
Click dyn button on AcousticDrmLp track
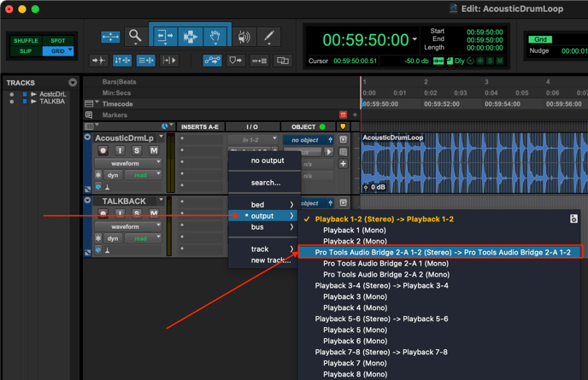113,175
